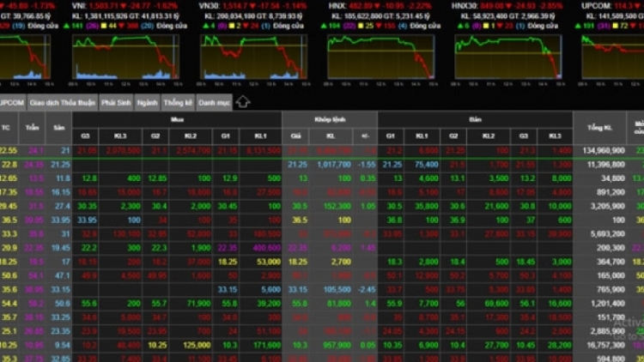This screenshot has width=644, height=362.
Task: Click the up-arrow icon beside Danh mục
Action: pyautogui.click(x=243, y=102)
